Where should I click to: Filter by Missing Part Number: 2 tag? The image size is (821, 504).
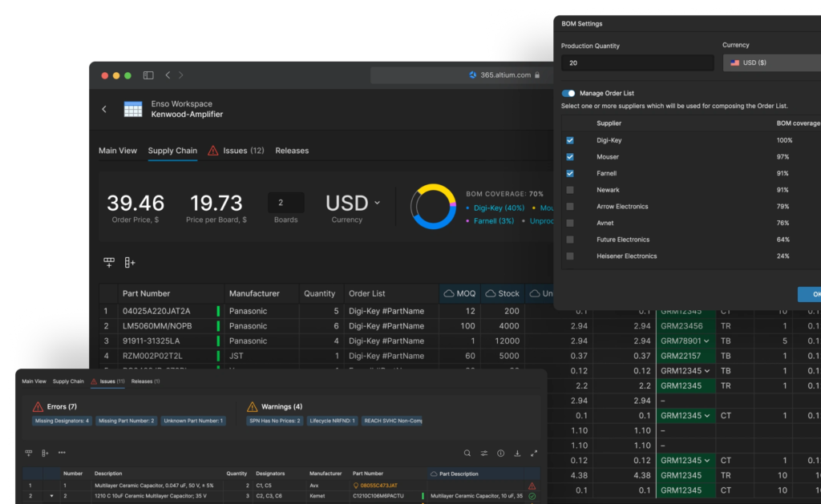pos(126,421)
